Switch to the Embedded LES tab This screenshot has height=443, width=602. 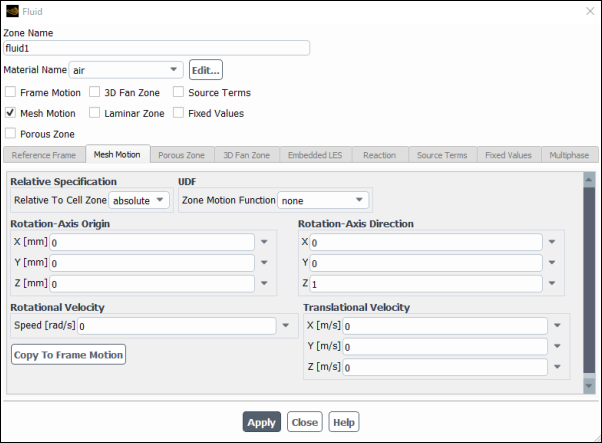[315, 155]
